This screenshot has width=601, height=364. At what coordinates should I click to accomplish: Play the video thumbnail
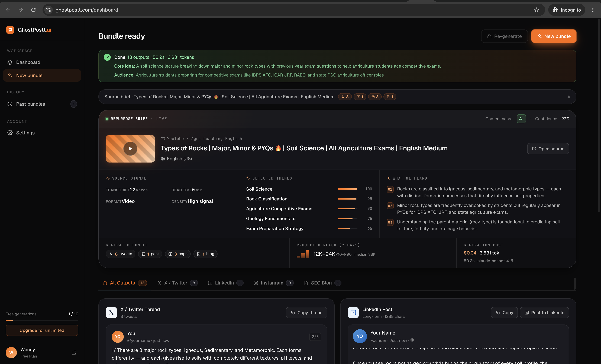coord(130,149)
